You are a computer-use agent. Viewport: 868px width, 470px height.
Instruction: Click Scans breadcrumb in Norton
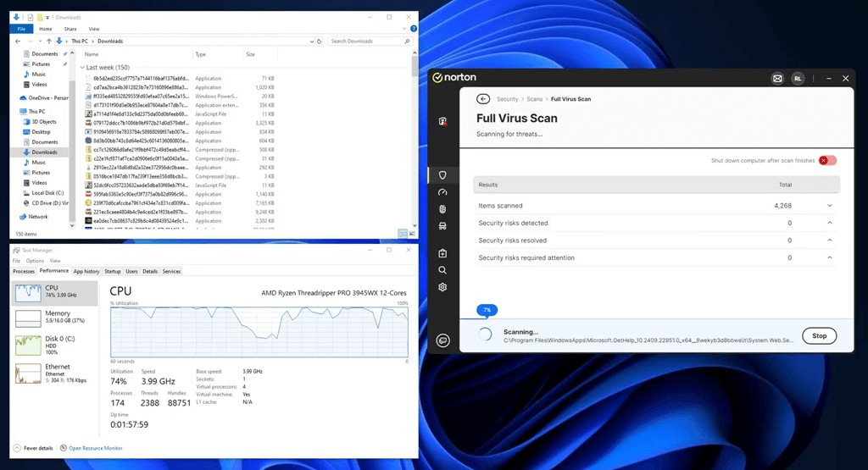(x=534, y=99)
